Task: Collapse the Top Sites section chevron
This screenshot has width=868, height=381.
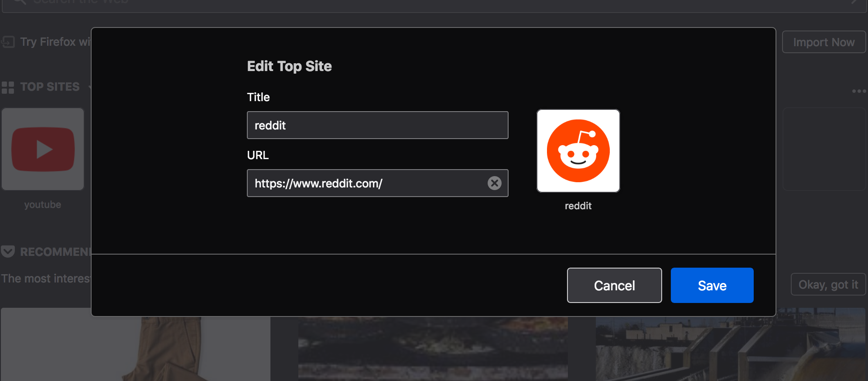Action: point(90,87)
